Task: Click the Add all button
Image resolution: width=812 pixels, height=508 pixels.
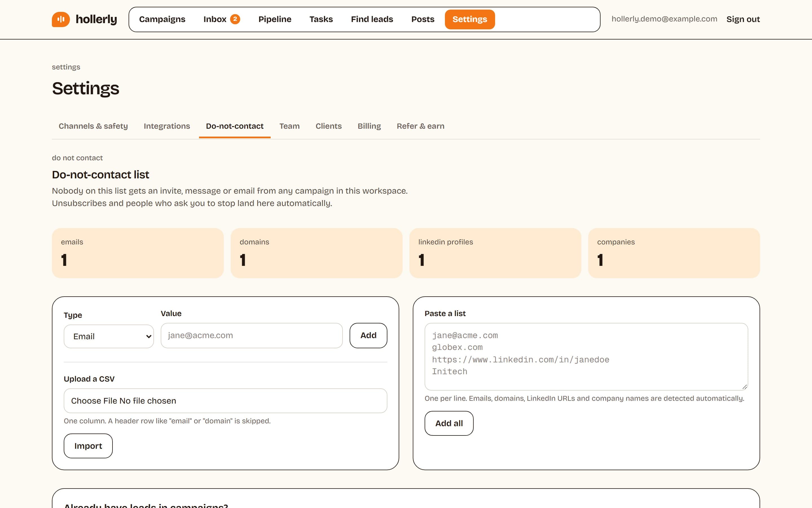Action: [x=449, y=423]
